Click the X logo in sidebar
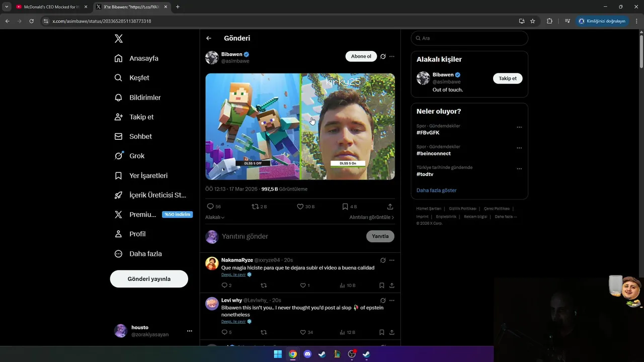This screenshot has height=362, width=644. [x=118, y=39]
